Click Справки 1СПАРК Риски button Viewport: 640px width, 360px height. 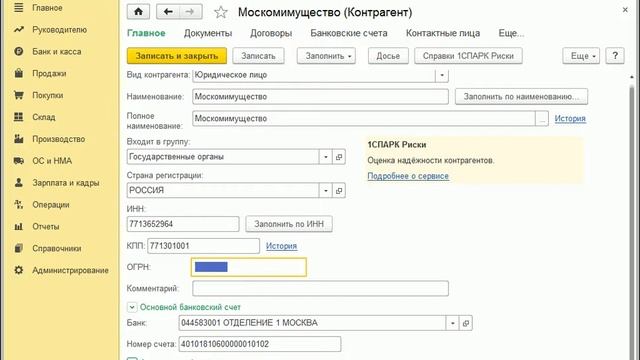click(468, 56)
